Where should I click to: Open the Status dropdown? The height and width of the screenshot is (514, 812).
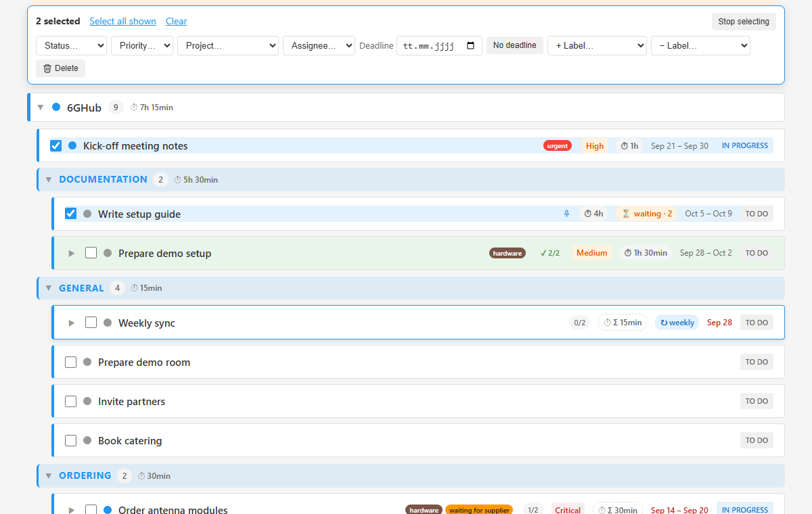tap(71, 45)
